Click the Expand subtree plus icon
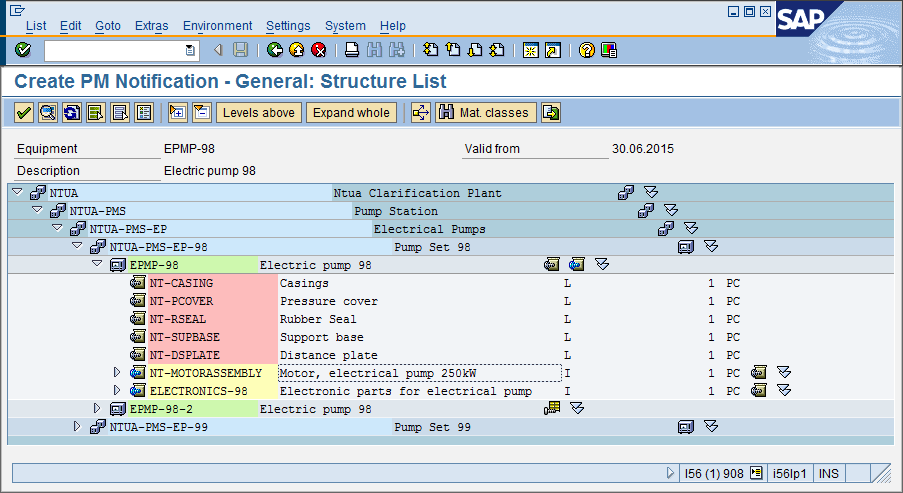 click(x=178, y=112)
